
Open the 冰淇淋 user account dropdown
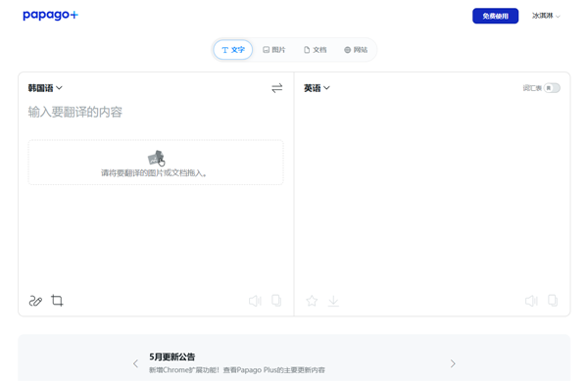point(546,16)
